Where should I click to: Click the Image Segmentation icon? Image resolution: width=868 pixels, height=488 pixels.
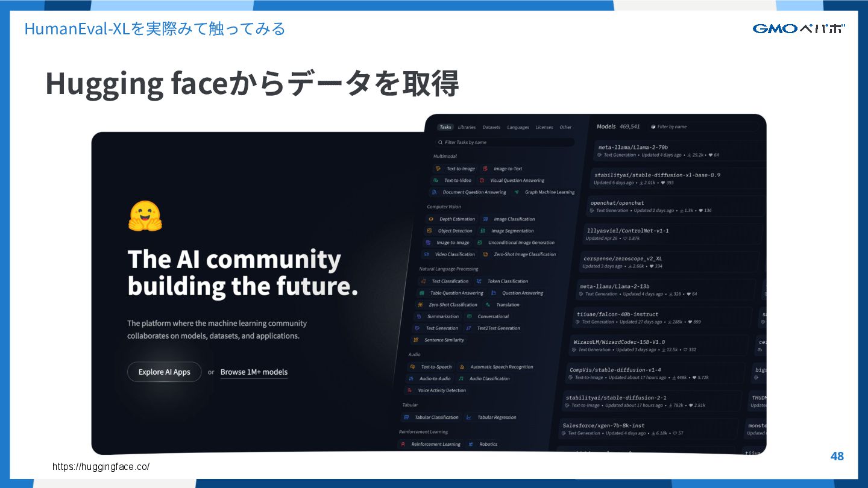click(x=483, y=231)
